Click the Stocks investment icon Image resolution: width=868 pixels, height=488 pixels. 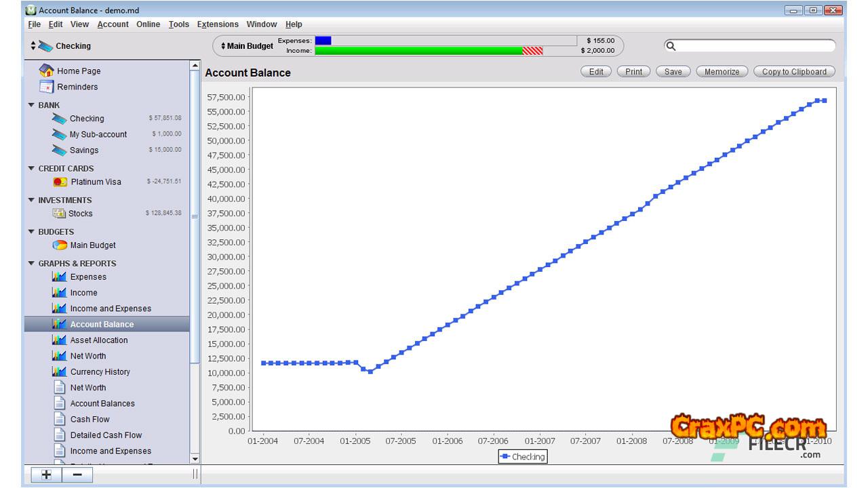pos(59,213)
